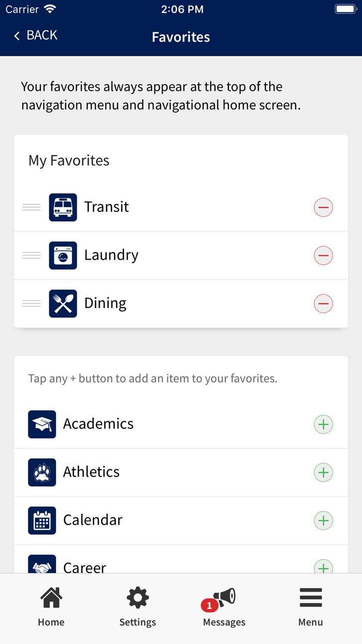Open the Home tab

click(x=51, y=608)
